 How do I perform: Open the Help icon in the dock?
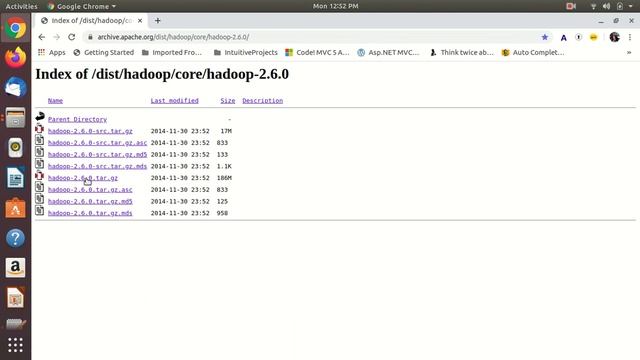point(16,238)
